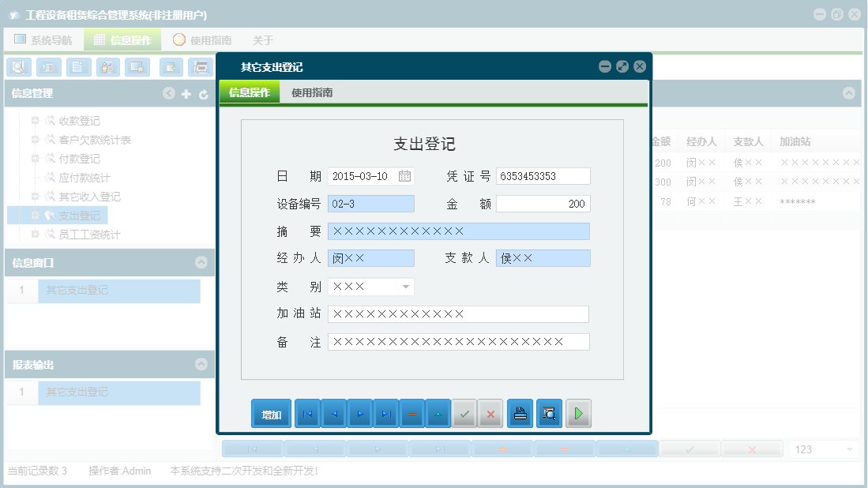Click the 增加 button
This screenshot has height=488, width=868.
[271, 413]
